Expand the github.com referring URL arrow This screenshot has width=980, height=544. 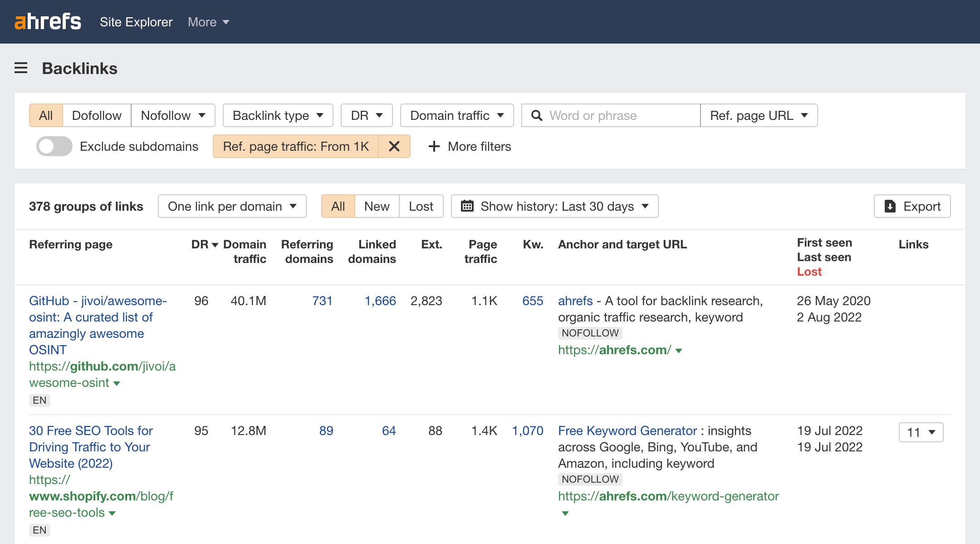tap(117, 384)
